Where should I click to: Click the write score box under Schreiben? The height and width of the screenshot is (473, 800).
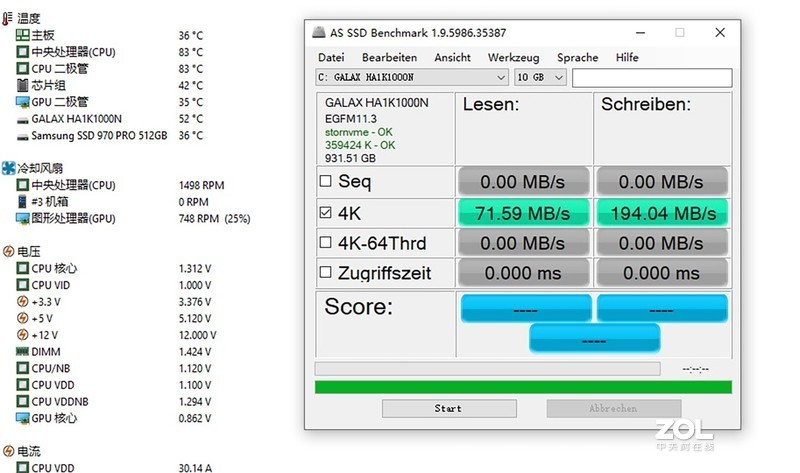(x=662, y=308)
